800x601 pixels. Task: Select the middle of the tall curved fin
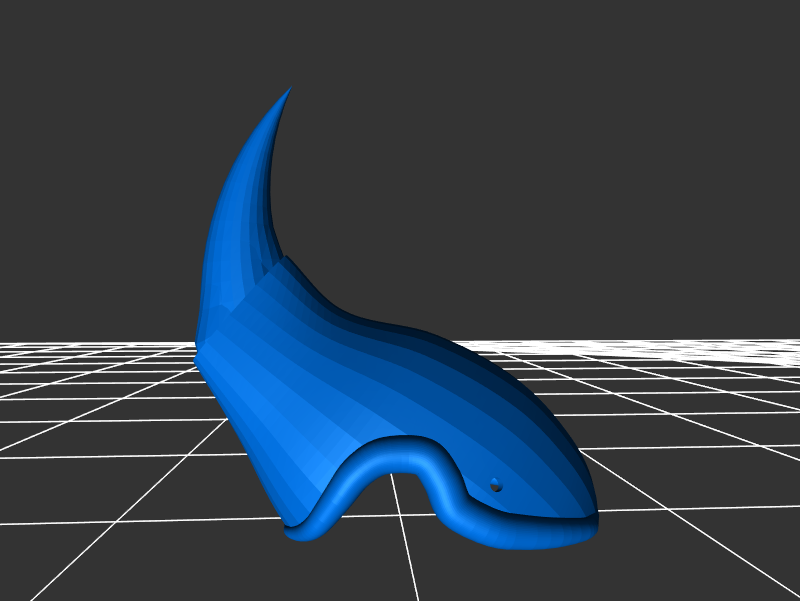tap(243, 200)
